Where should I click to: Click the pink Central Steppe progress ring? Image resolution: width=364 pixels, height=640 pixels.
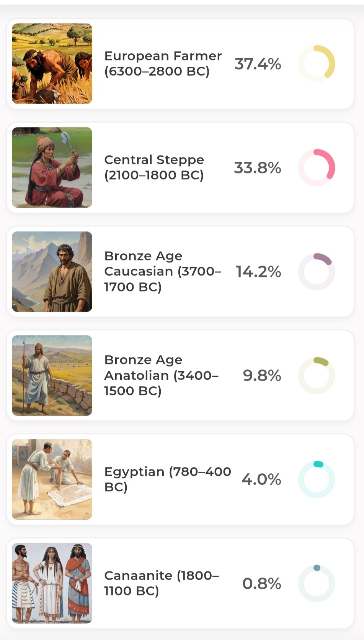click(x=317, y=167)
